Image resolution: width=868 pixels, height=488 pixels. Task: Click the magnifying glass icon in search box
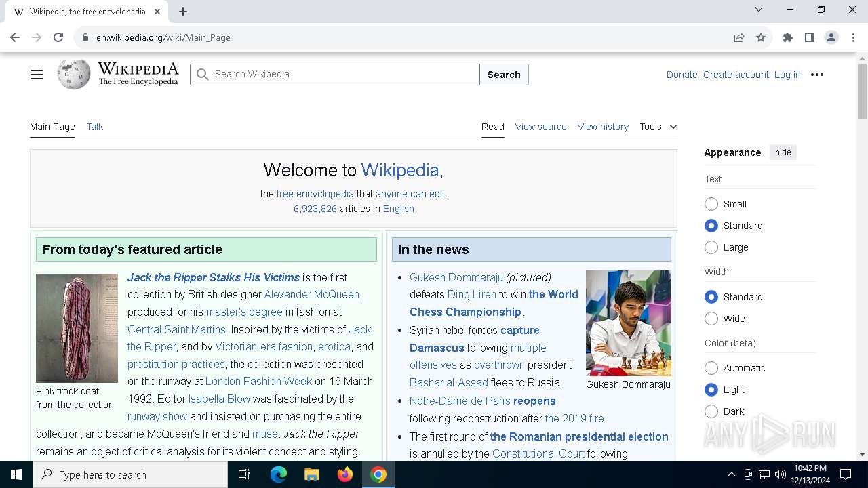pos(202,75)
